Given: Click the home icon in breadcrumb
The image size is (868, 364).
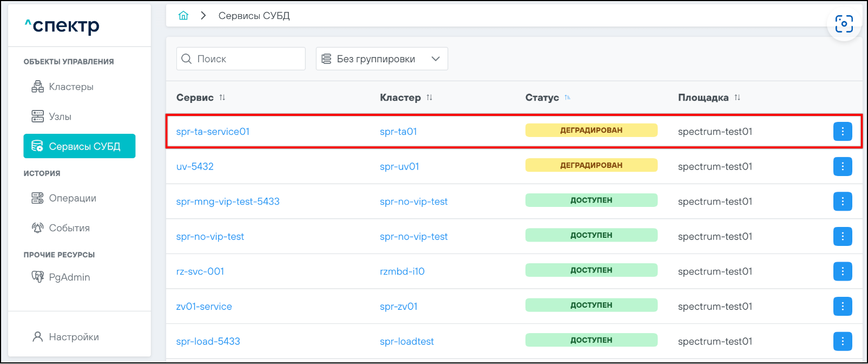Looking at the screenshot, I should pyautogui.click(x=183, y=16).
